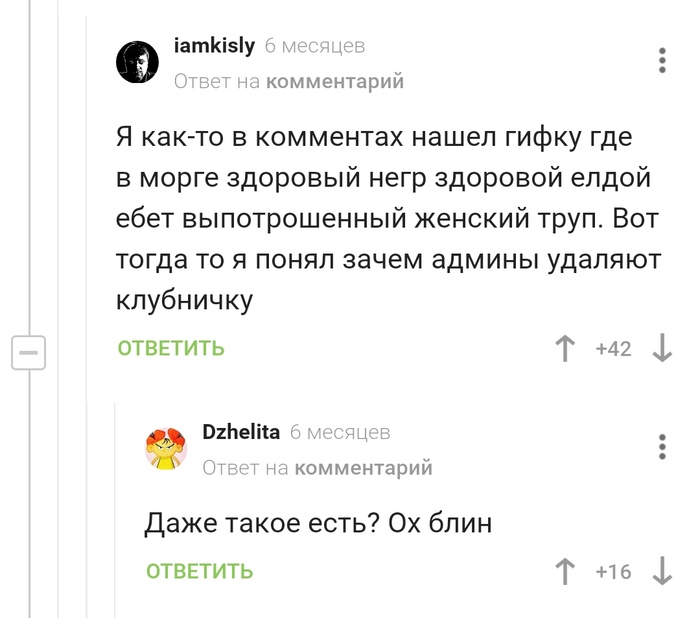
Task: Click the "6 месяцев" timestamp beside Dzhelita
Action: tap(340, 432)
